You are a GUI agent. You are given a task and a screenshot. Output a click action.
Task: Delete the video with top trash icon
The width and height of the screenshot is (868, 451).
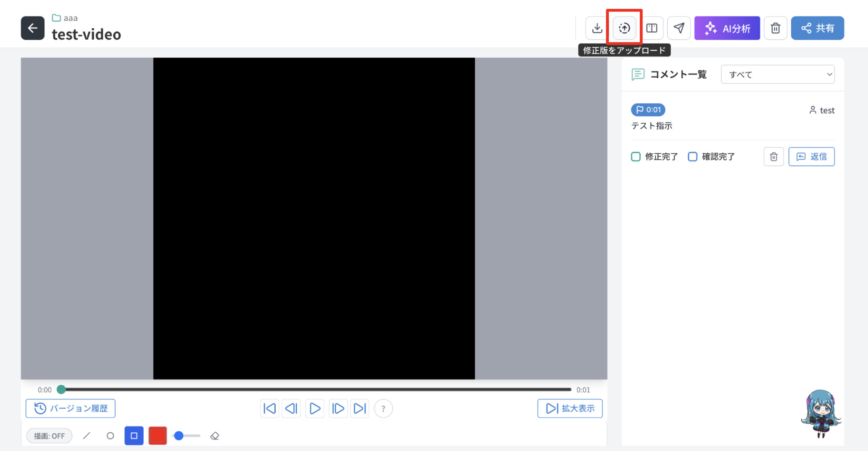(776, 28)
